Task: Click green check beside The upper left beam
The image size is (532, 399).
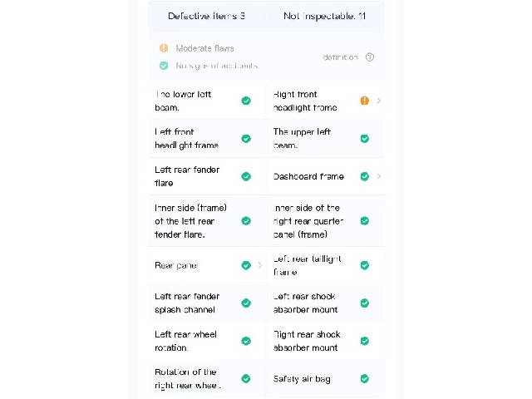Action: click(364, 139)
